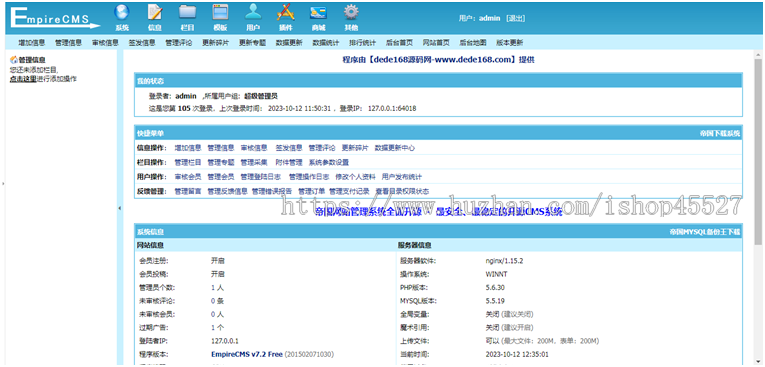This screenshot has height=367, width=765.
Task: Click the EmpireCMS v7.2 Free version link
Action: point(247,354)
